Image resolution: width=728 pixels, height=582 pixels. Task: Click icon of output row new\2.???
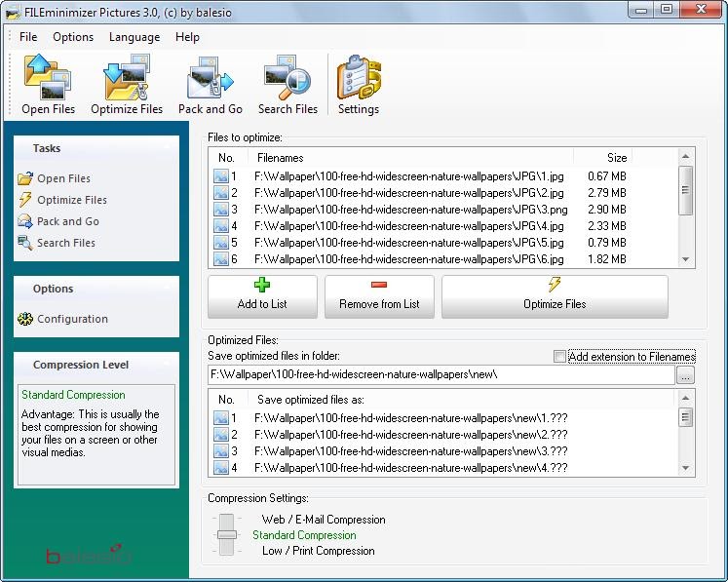click(221, 434)
